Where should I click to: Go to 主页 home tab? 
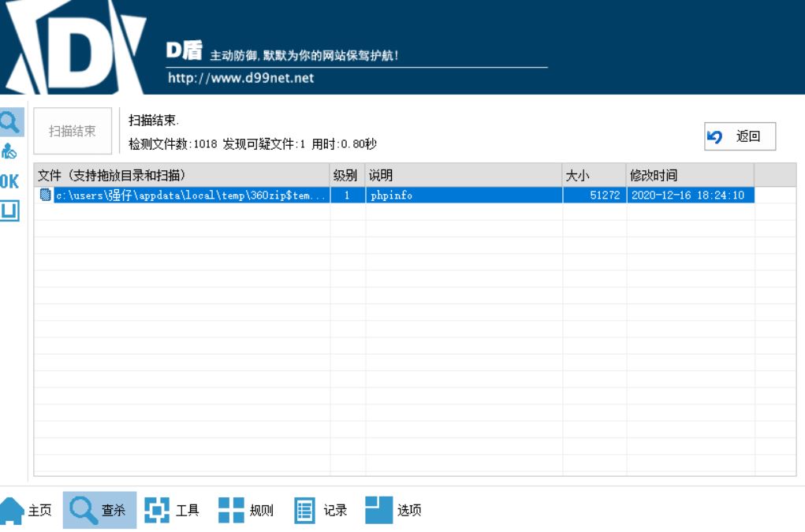[27, 510]
